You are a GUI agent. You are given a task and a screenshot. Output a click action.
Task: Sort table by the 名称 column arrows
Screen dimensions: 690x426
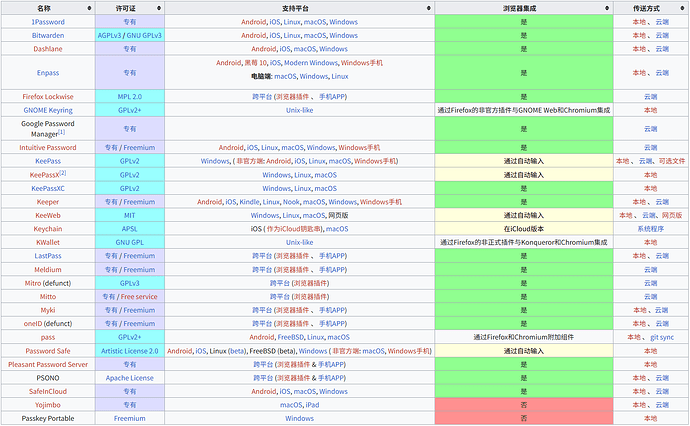coord(89,8)
